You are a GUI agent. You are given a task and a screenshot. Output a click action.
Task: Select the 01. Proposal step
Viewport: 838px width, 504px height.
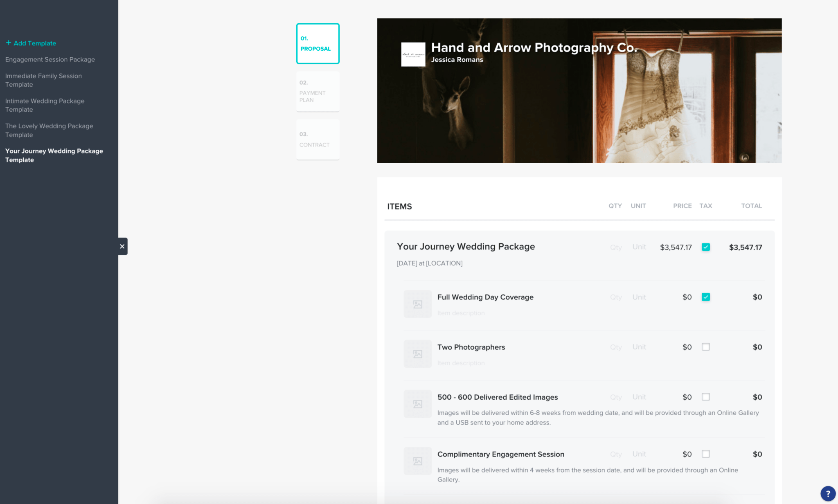pyautogui.click(x=318, y=44)
